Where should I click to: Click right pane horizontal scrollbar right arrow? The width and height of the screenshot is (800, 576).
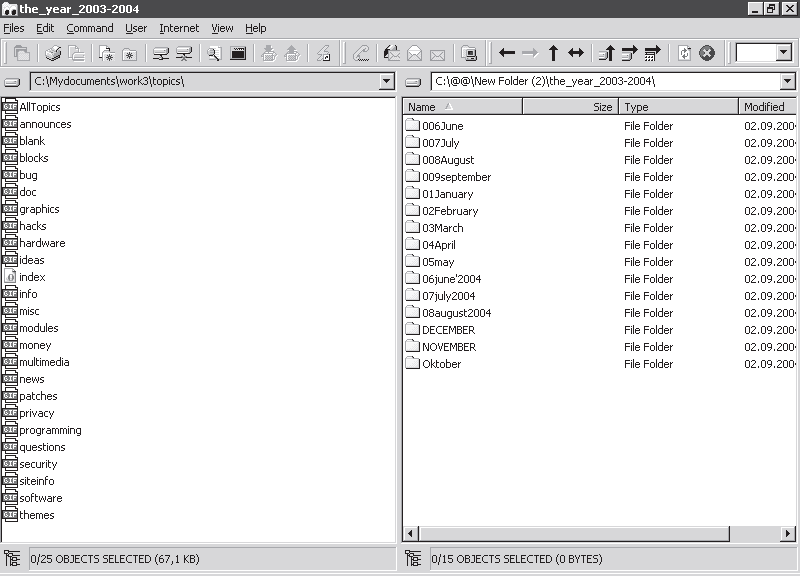click(791, 535)
